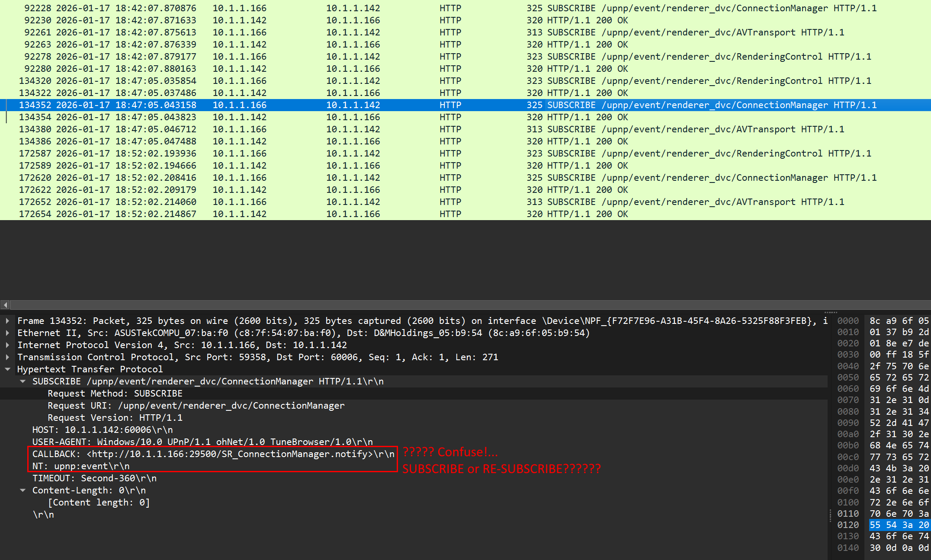This screenshot has width=931, height=560.
Task: Select the Request URI ConnectionManager line
Action: click(196, 406)
